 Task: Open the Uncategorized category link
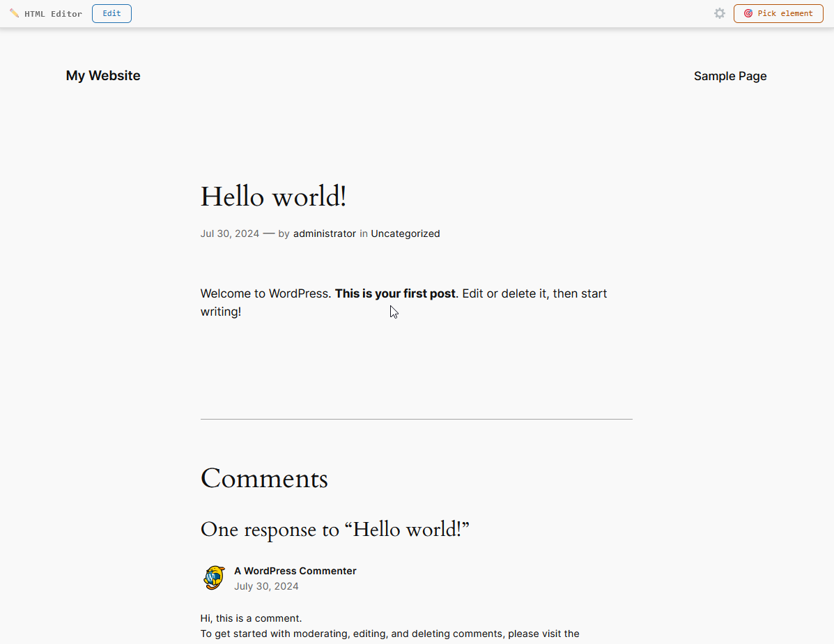coord(405,233)
